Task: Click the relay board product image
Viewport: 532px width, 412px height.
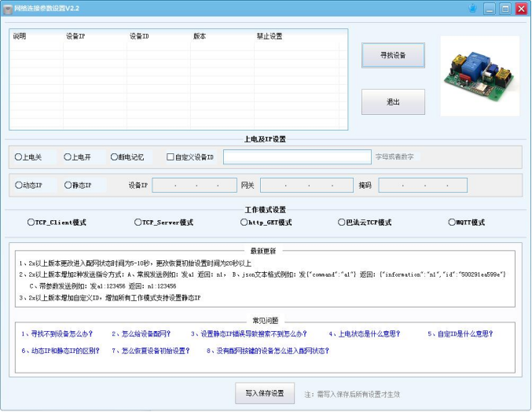Action: [480, 76]
